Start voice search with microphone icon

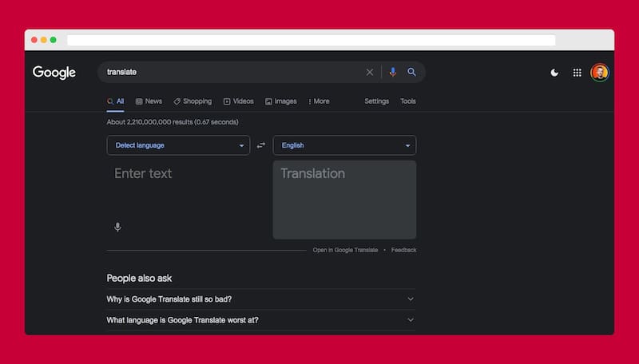[392, 73]
